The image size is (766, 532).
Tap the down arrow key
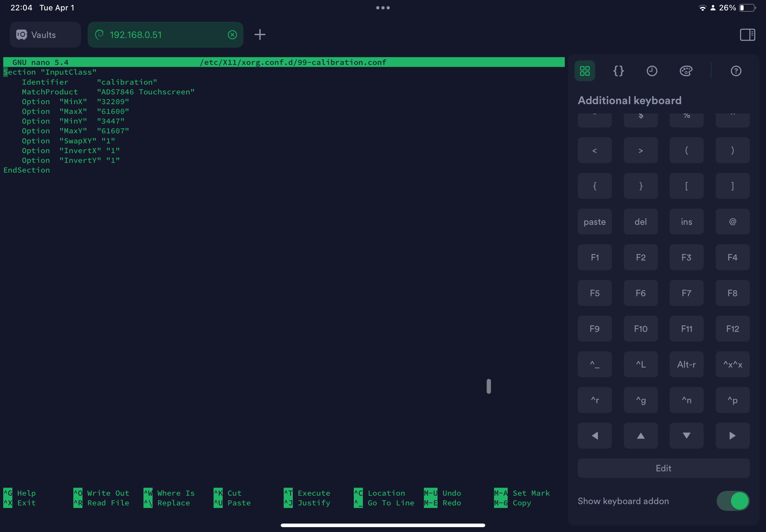(686, 436)
